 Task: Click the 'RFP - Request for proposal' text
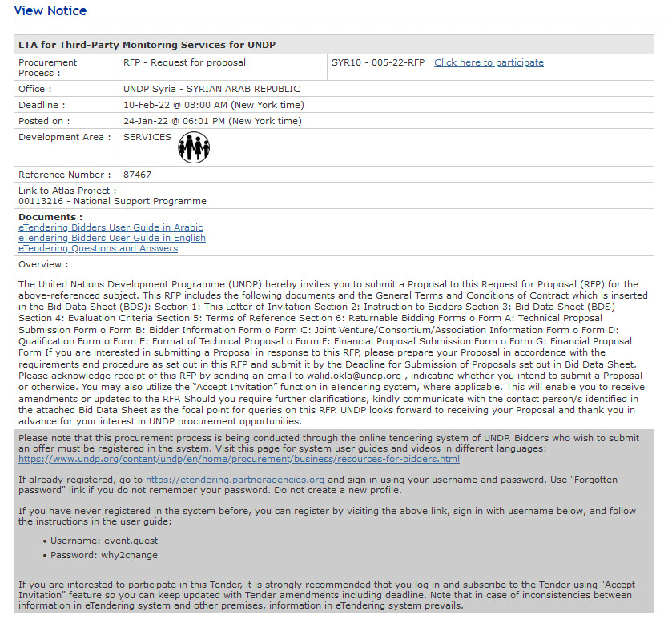184,62
